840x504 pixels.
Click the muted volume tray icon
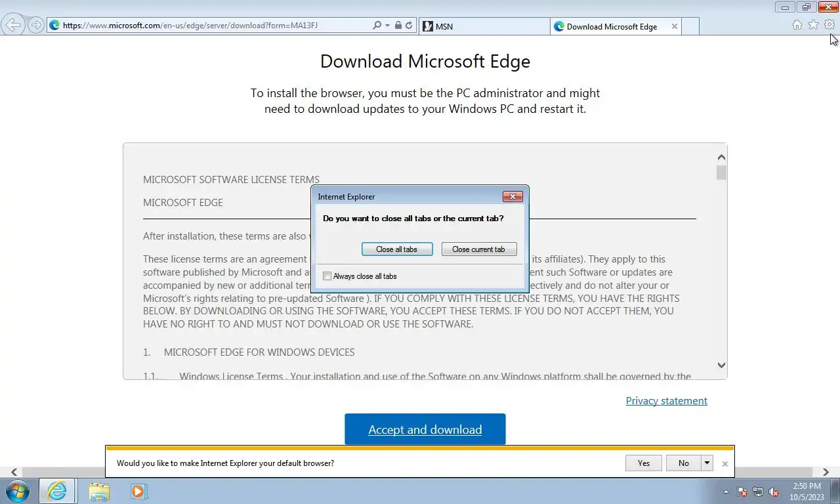coord(774,492)
